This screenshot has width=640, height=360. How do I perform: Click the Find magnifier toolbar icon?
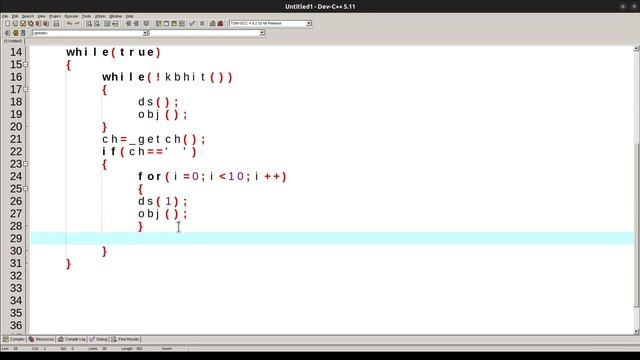(x=89, y=23)
